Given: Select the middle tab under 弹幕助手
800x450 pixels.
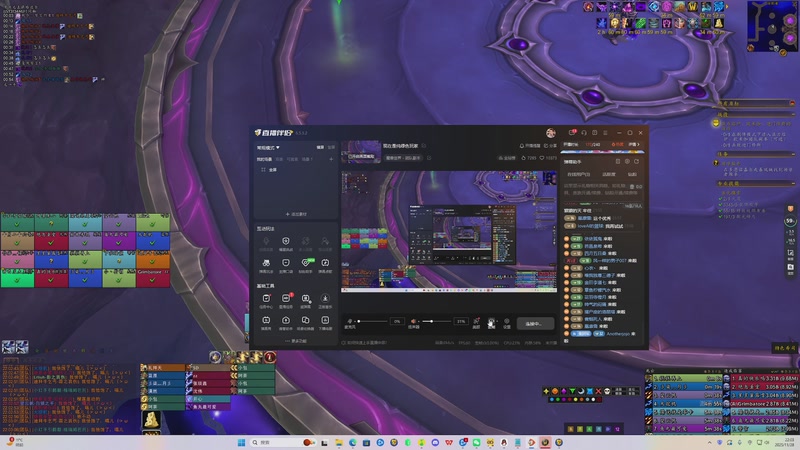Looking at the screenshot, I should (x=609, y=174).
